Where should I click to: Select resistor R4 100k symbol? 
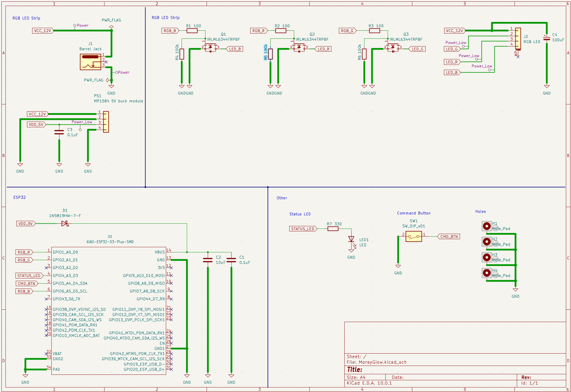tap(182, 54)
